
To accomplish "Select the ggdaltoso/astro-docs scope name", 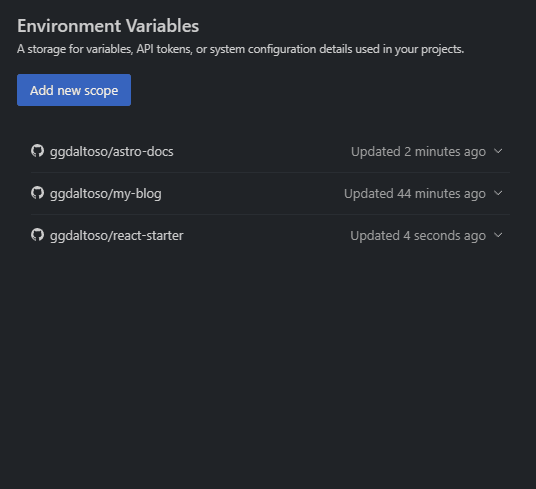I will [x=111, y=151].
